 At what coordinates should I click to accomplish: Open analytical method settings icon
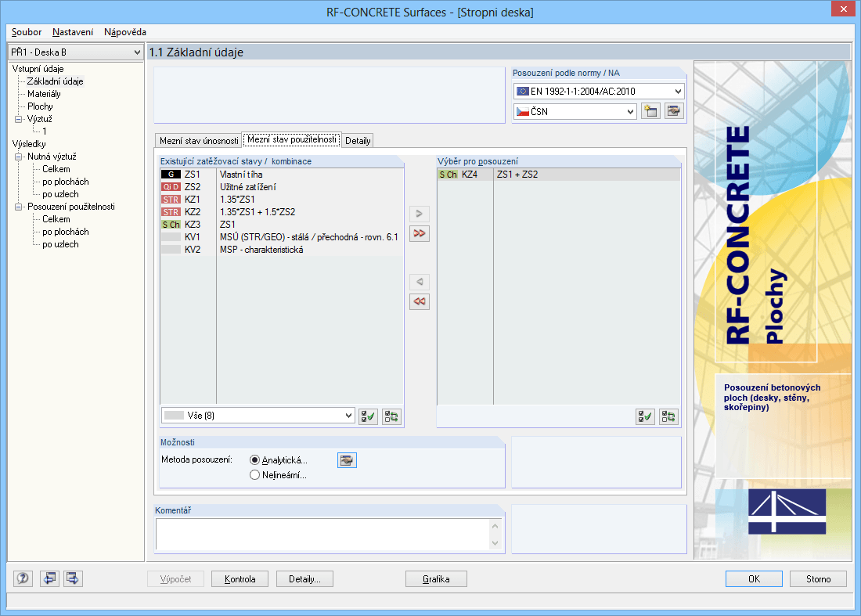[347, 460]
